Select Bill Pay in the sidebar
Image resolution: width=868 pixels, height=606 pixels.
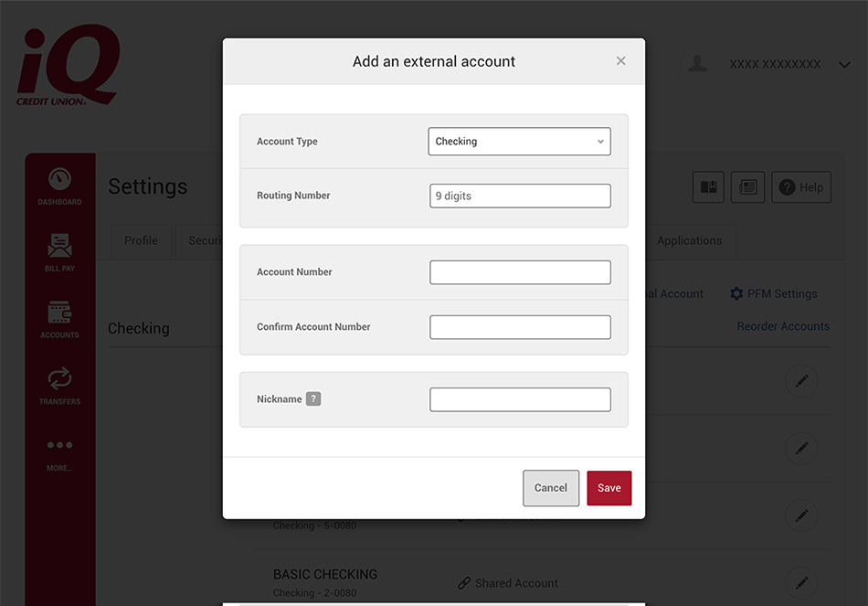pos(59,252)
